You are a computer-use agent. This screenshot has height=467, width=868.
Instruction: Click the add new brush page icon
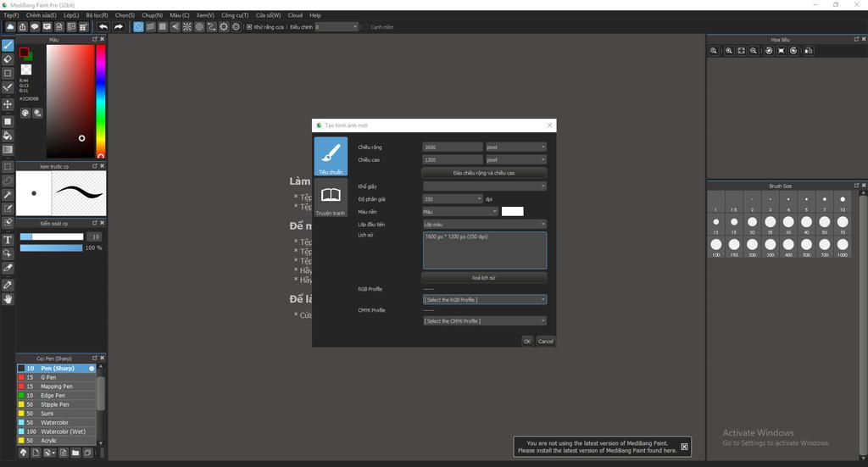pyautogui.click(x=36, y=453)
